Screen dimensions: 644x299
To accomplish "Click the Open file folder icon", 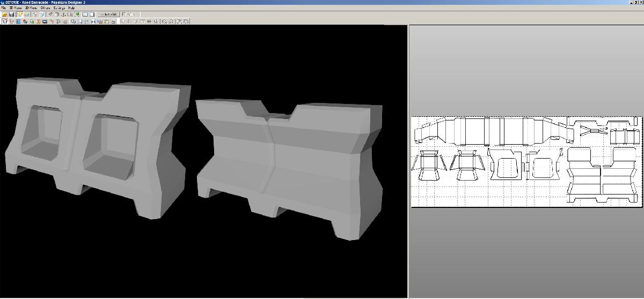I will coord(4,14).
